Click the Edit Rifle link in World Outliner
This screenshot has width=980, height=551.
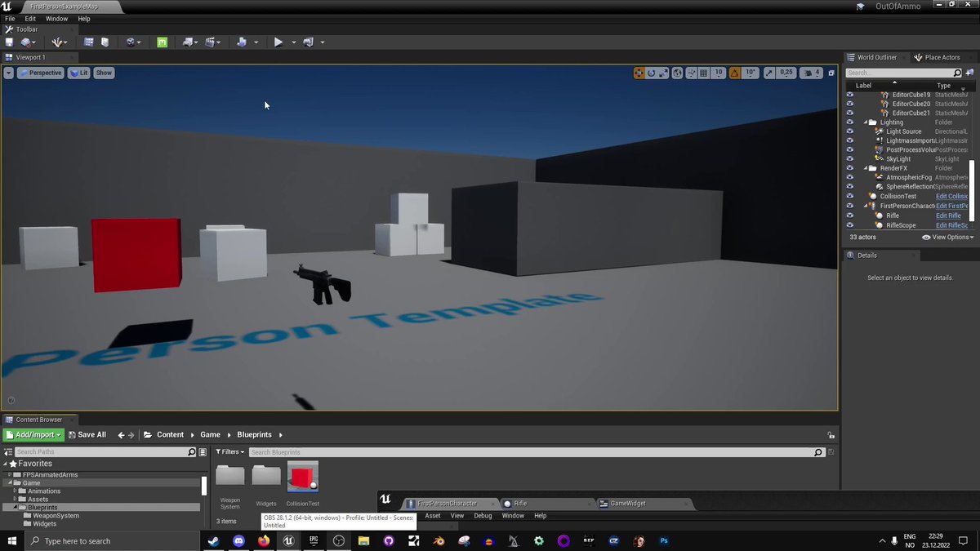click(x=947, y=216)
